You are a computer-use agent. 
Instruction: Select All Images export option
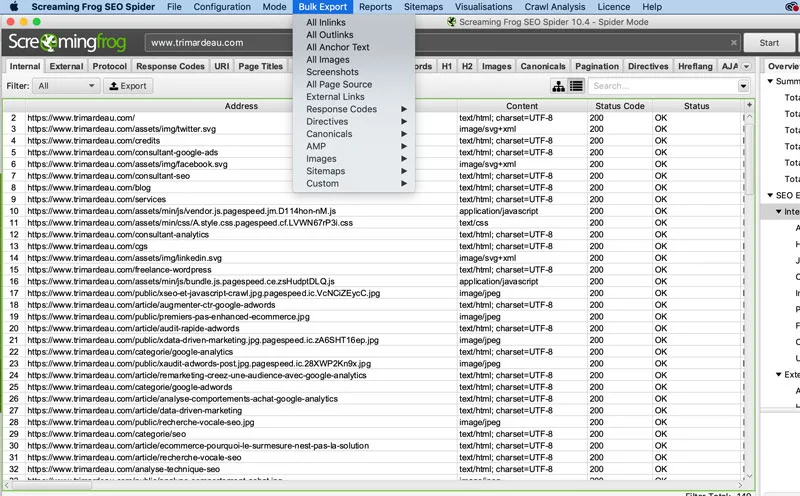pyautogui.click(x=328, y=60)
